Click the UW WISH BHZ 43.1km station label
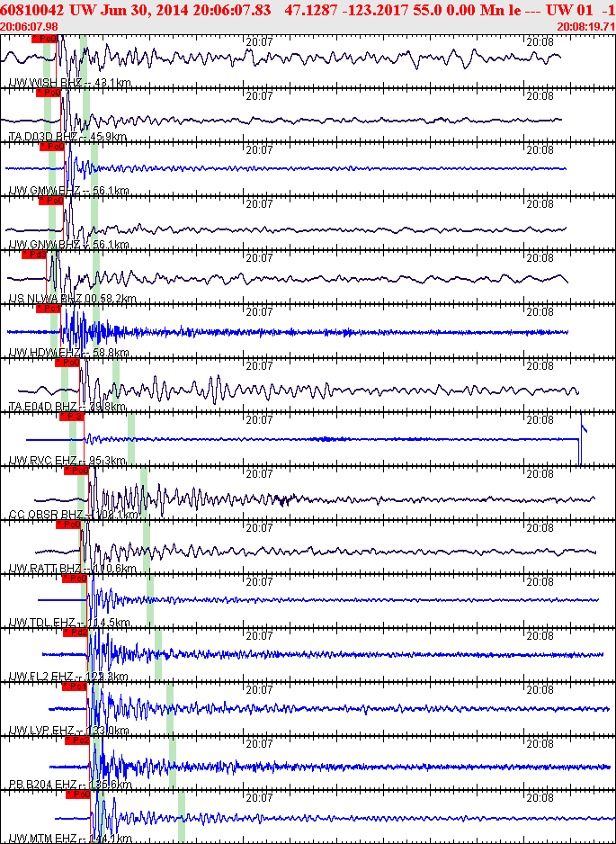 click(x=70, y=83)
